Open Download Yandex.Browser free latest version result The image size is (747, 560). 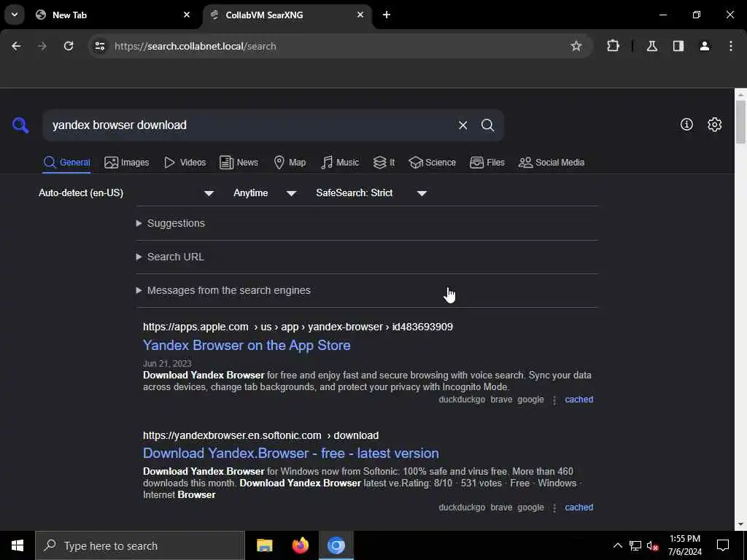pos(290,454)
